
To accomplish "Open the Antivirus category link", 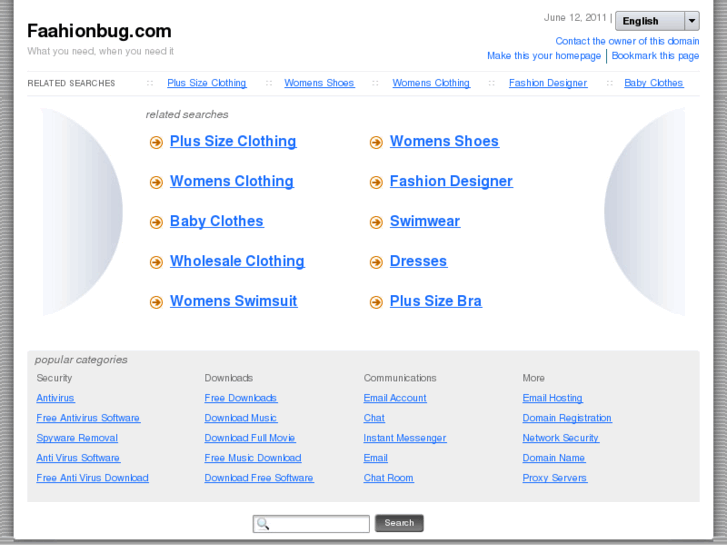I will (x=56, y=398).
